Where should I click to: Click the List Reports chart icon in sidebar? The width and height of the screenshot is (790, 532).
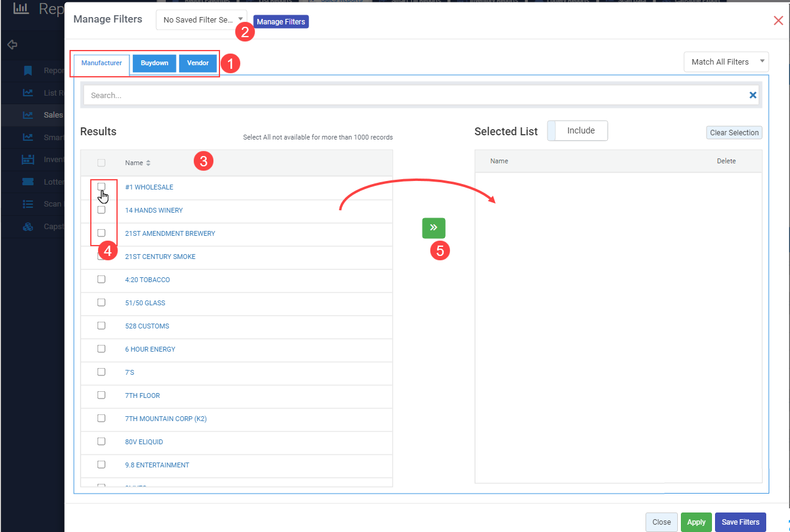[28, 93]
